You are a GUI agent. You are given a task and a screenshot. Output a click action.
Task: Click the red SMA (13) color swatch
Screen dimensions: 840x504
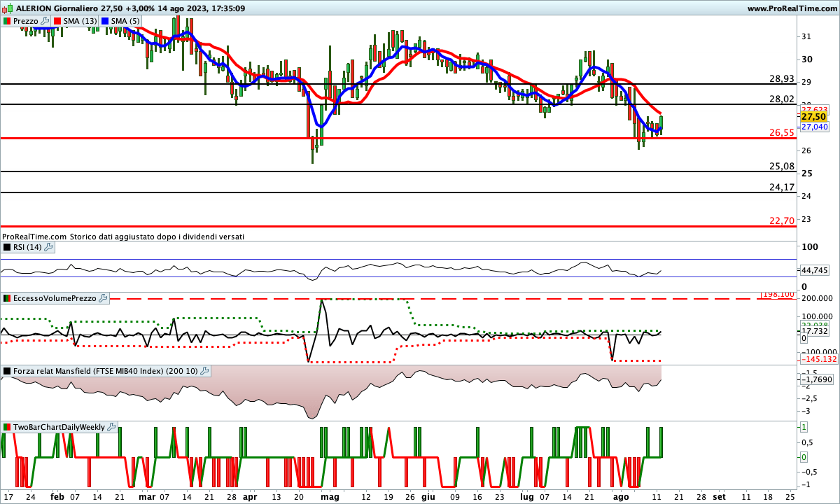click(57, 21)
